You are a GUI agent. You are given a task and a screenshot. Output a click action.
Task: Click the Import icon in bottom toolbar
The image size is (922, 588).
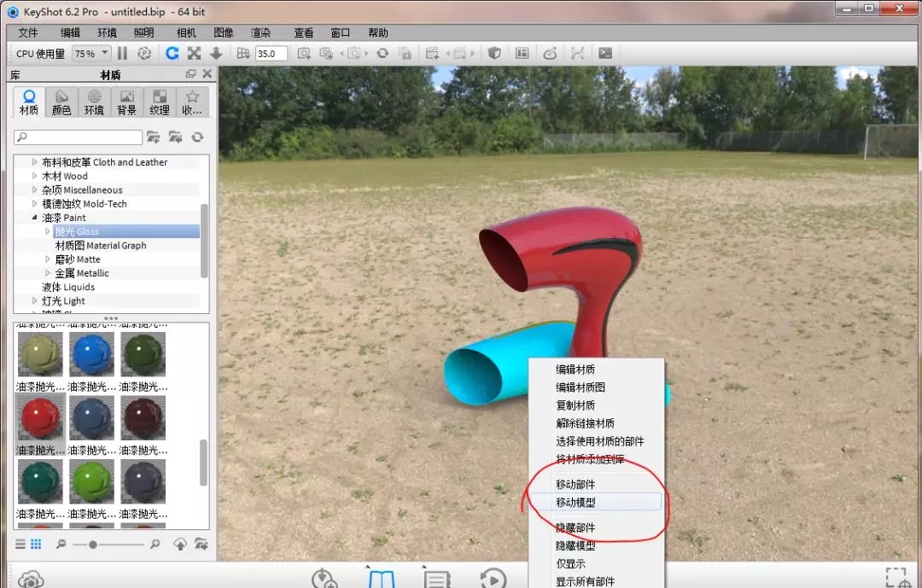point(324,579)
